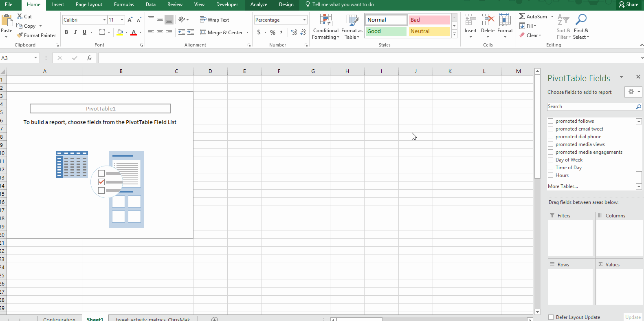Open the Page Layout ribbon tab
Screen dimensions: 644x321
click(x=89, y=4)
